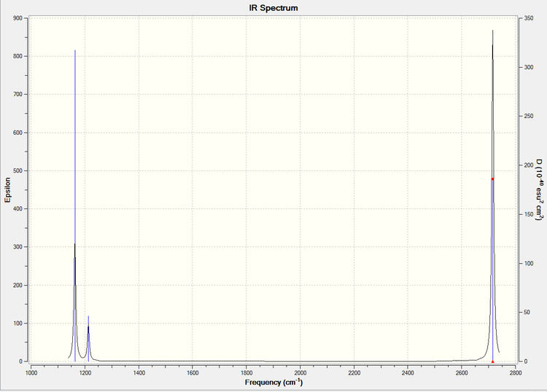547x392 pixels.
Task: Click the red marker on the 2700 peak
Action: click(x=492, y=179)
